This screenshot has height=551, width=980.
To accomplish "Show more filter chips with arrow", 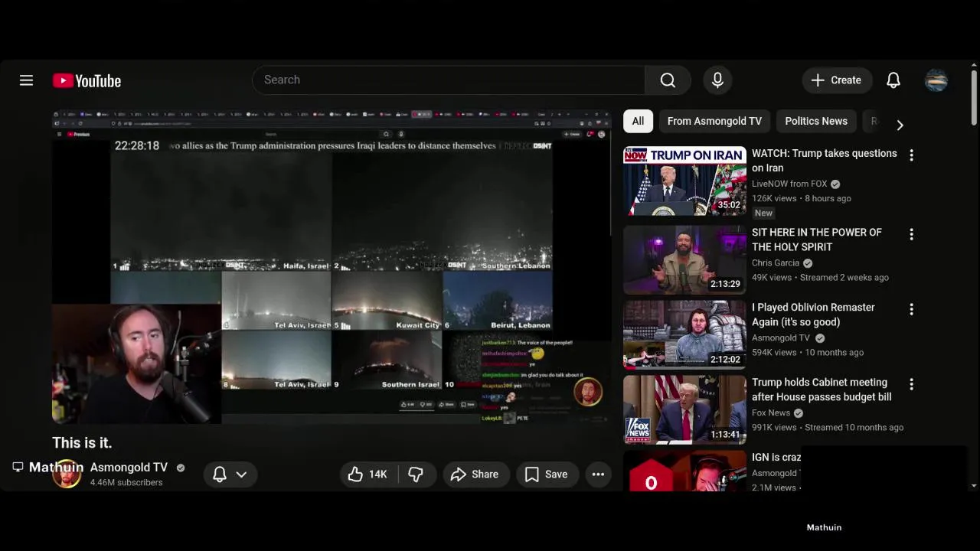I will tap(900, 125).
